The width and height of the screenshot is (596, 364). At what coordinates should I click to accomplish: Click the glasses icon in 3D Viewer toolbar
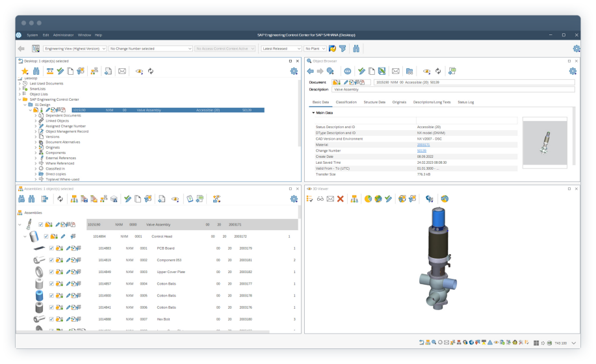point(320,199)
